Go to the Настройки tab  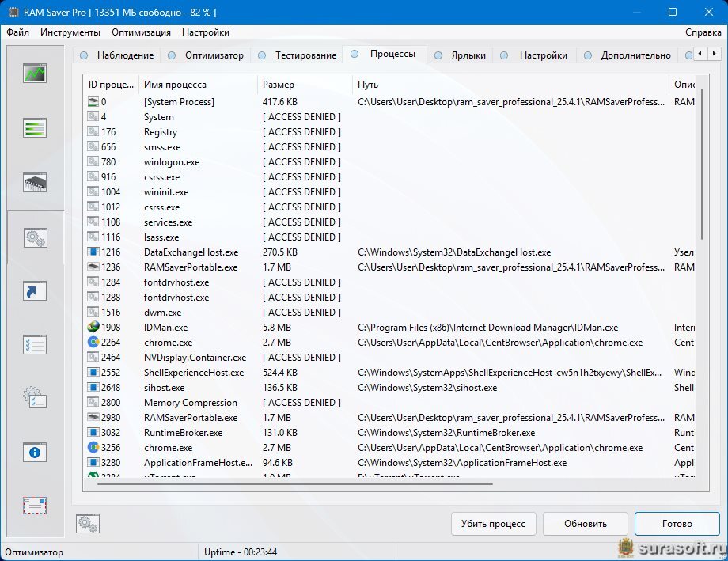[534, 55]
